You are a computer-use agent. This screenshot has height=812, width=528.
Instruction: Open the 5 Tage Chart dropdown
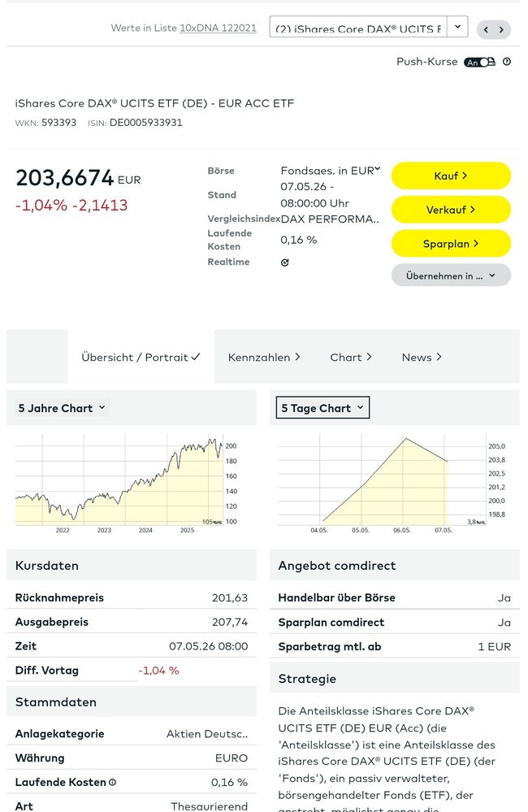tap(322, 408)
